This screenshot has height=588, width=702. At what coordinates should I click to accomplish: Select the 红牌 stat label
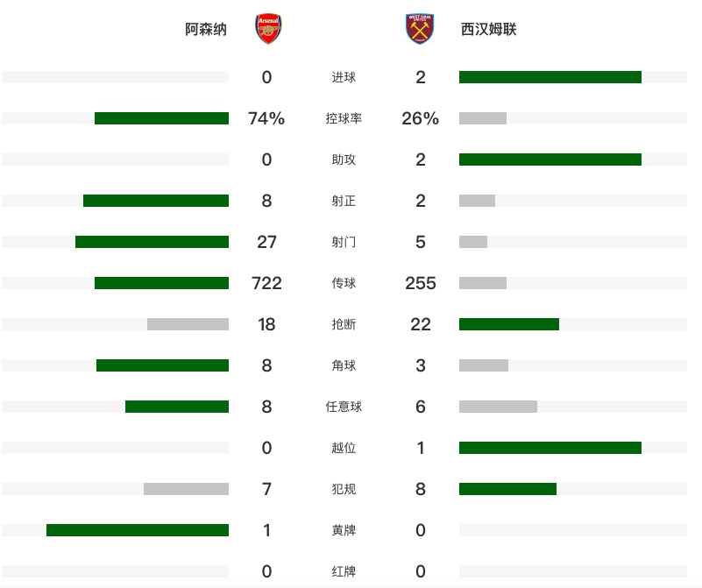tap(344, 571)
